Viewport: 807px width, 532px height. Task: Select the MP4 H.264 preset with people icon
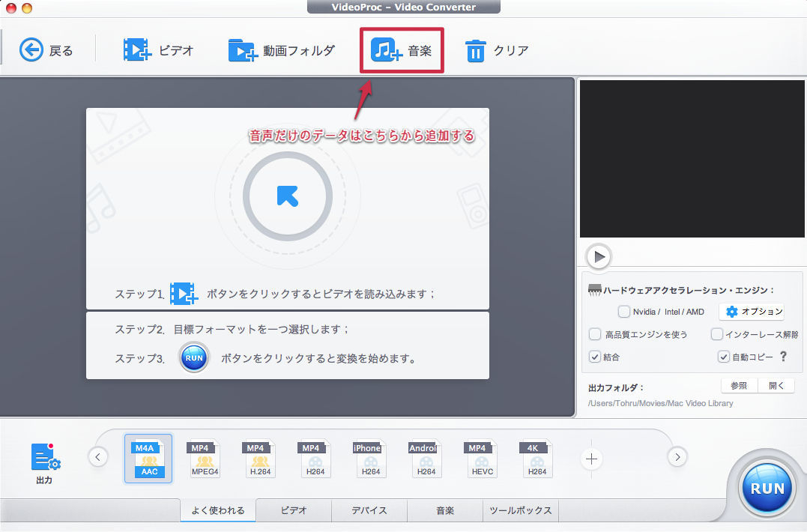(x=260, y=459)
